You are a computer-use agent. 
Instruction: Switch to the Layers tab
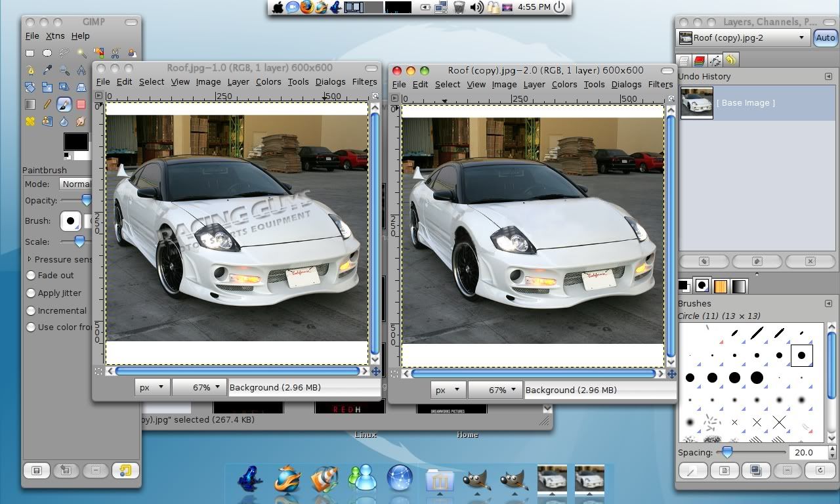point(684,60)
